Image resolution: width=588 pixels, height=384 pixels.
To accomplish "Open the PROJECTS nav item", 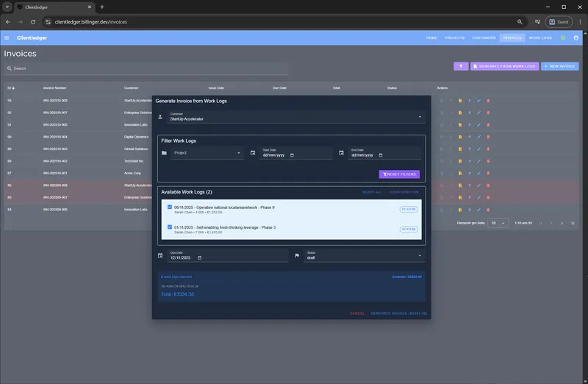I will click(x=454, y=38).
